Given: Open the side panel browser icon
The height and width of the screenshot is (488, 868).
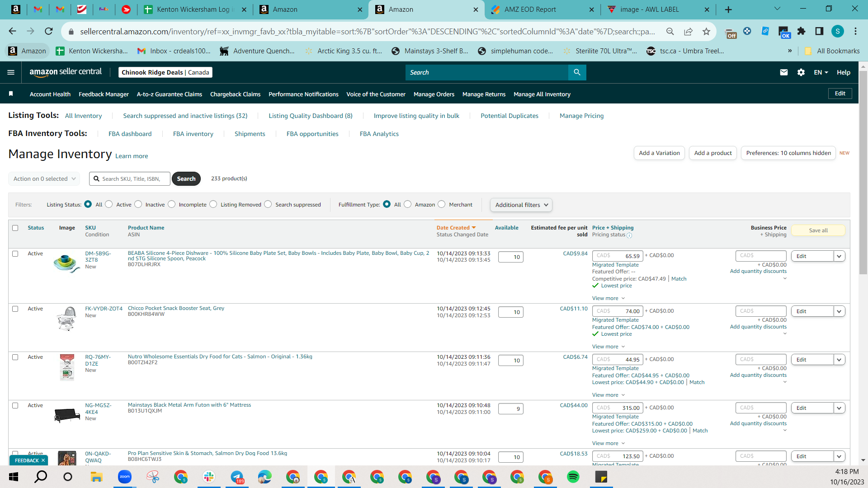Looking at the screenshot, I should (x=819, y=31).
